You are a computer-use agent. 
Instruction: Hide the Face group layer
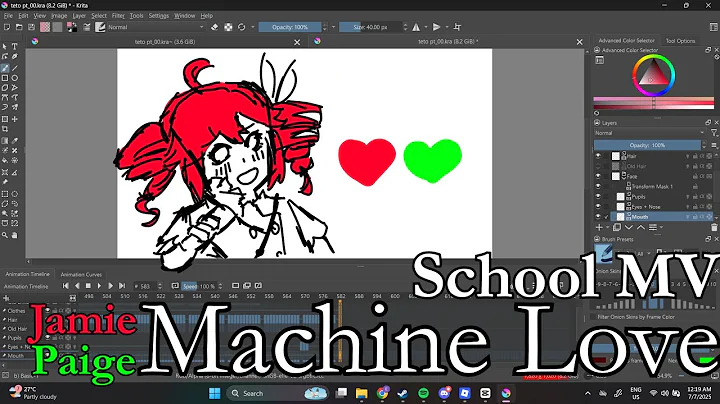click(598, 176)
